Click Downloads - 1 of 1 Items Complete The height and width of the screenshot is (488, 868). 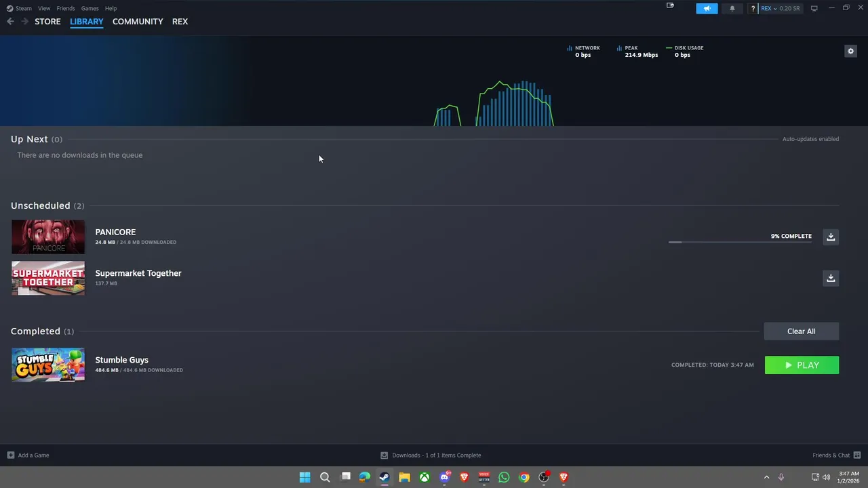point(437,455)
